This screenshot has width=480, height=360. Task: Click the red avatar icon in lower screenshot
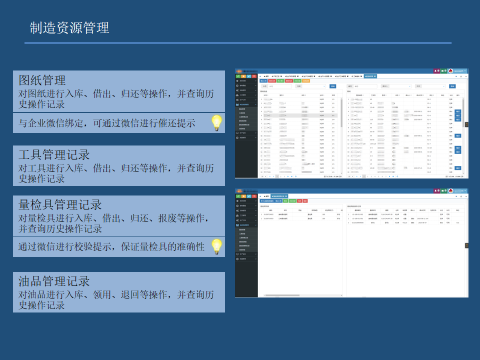pos(451,191)
